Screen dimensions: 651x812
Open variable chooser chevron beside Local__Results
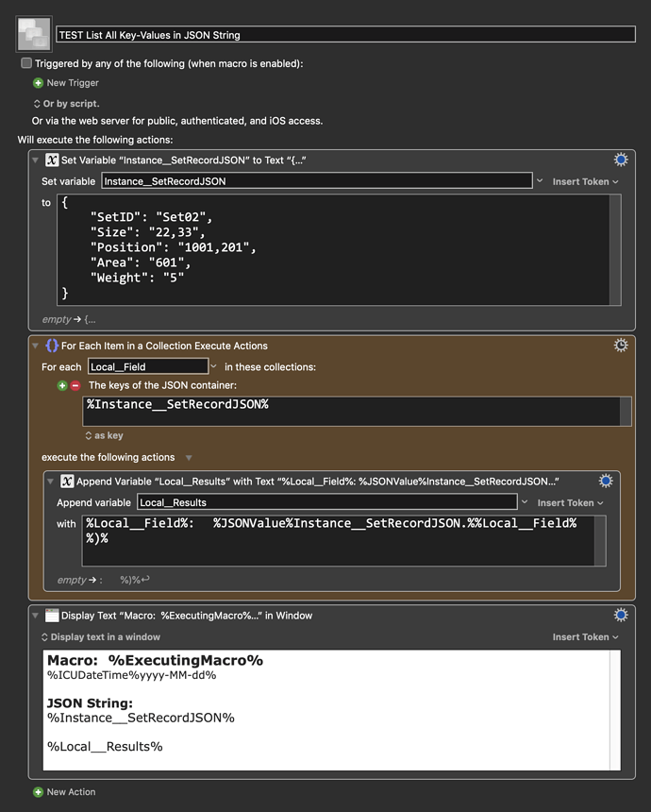pyautogui.click(x=525, y=501)
